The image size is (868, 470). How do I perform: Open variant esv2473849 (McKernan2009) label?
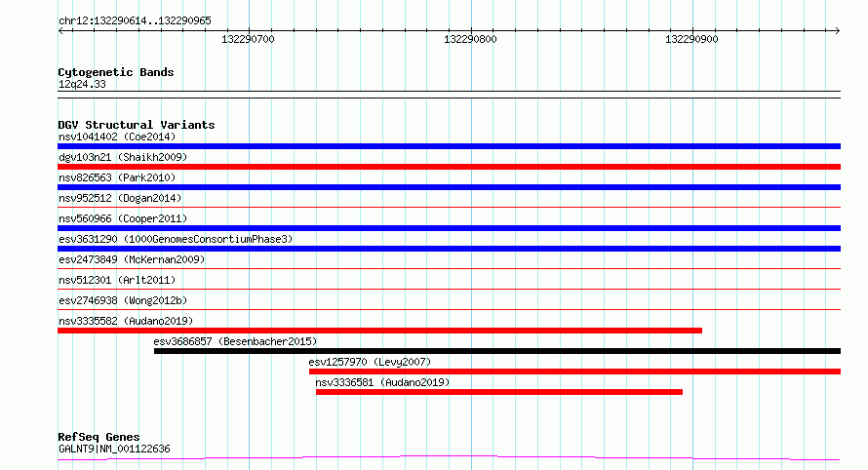tap(132, 259)
